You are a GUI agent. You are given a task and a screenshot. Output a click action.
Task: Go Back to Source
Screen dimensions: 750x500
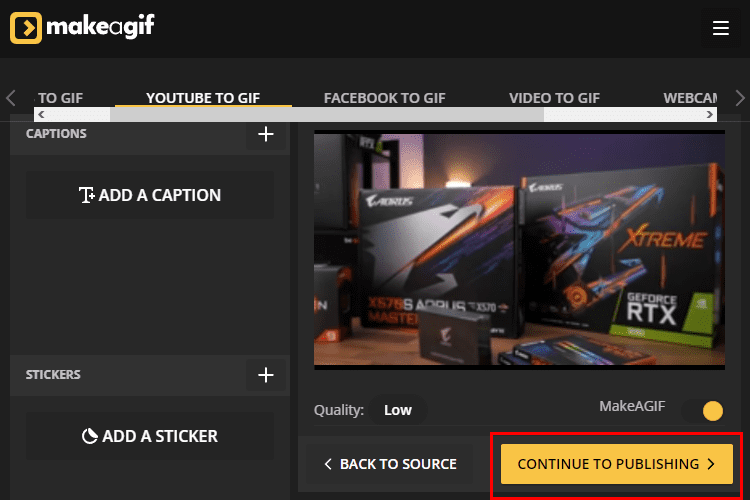click(390, 464)
